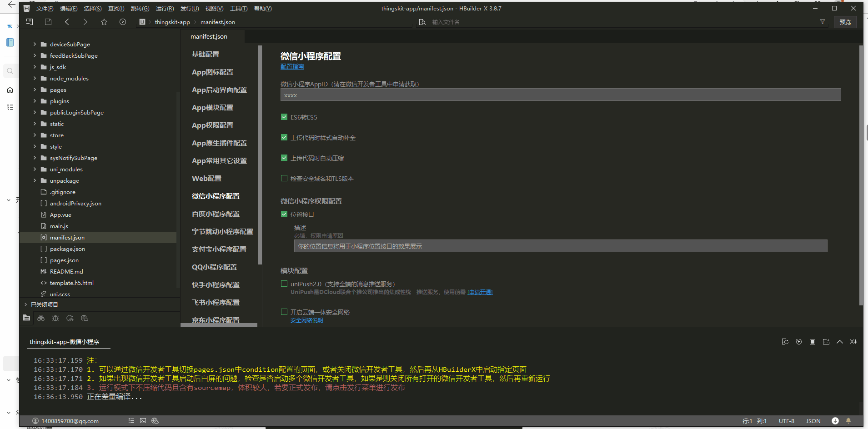Open terminal icon in status bar
The image size is (868, 429).
tap(143, 421)
